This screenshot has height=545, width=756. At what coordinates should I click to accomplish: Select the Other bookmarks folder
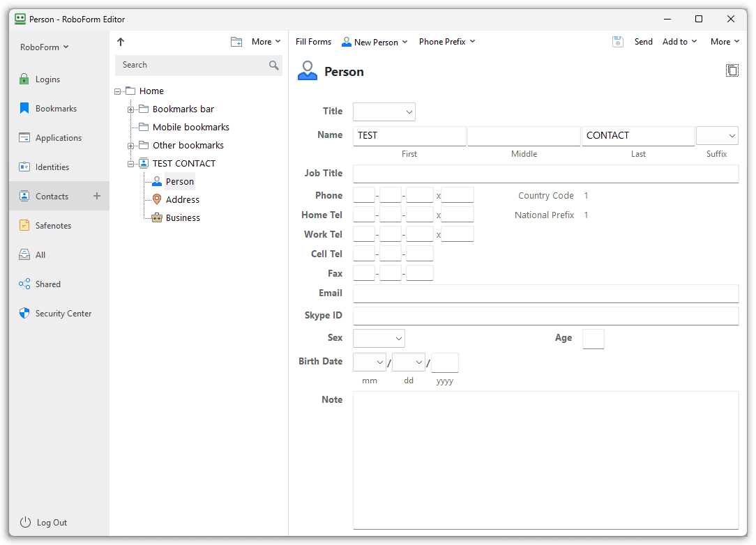click(188, 145)
